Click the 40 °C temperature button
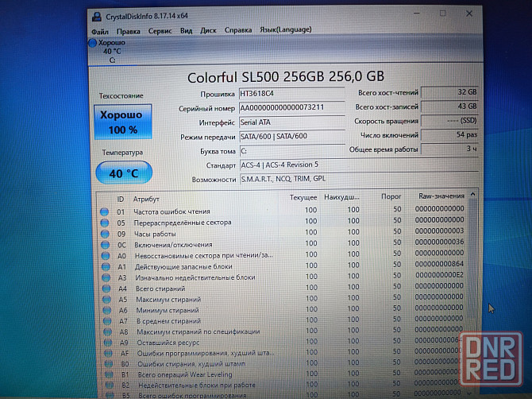Screen dimensions: 532x399 124,173
